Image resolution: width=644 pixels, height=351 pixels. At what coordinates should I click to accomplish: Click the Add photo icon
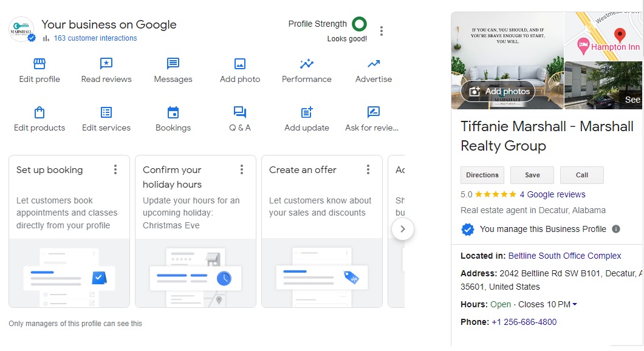[240, 64]
